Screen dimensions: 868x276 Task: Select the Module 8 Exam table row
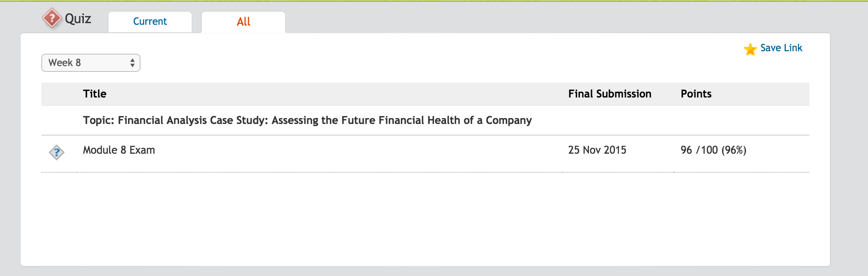(x=425, y=154)
